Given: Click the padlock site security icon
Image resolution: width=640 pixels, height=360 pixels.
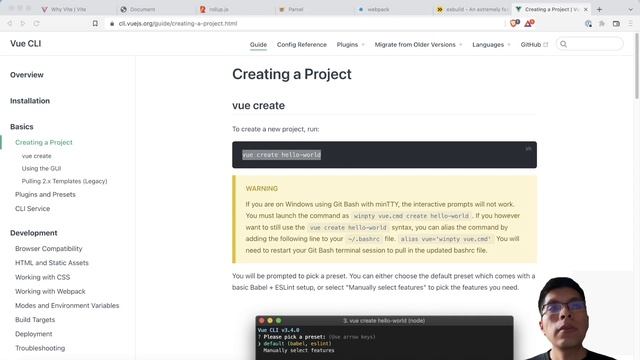Looking at the screenshot, I should [x=112, y=24].
